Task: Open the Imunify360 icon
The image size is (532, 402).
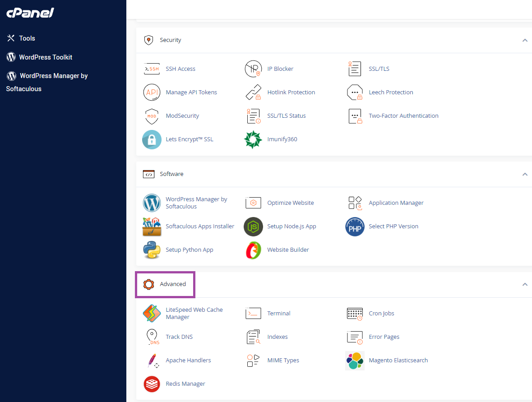Action: 253,139
